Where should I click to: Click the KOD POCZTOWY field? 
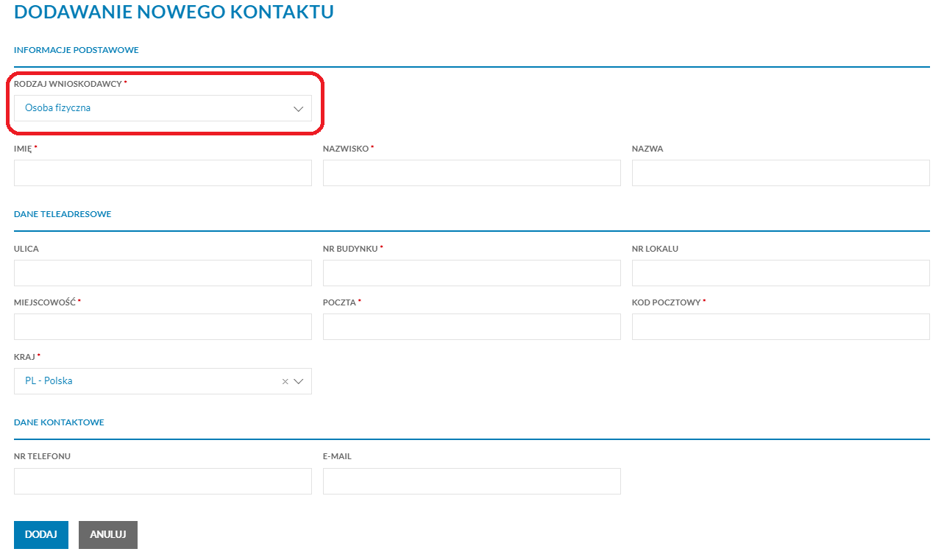tap(780, 326)
